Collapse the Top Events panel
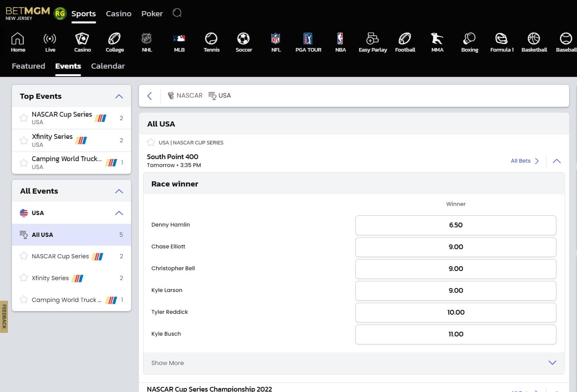This screenshot has width=577, height=392. [x=119, y=96]
